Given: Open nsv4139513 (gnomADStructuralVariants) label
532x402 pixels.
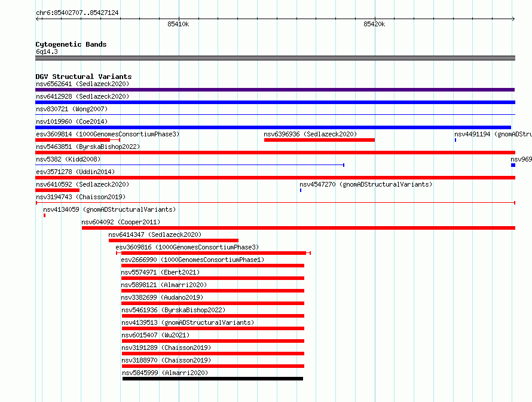Looking at the screenshot, I should coord(188,322).
